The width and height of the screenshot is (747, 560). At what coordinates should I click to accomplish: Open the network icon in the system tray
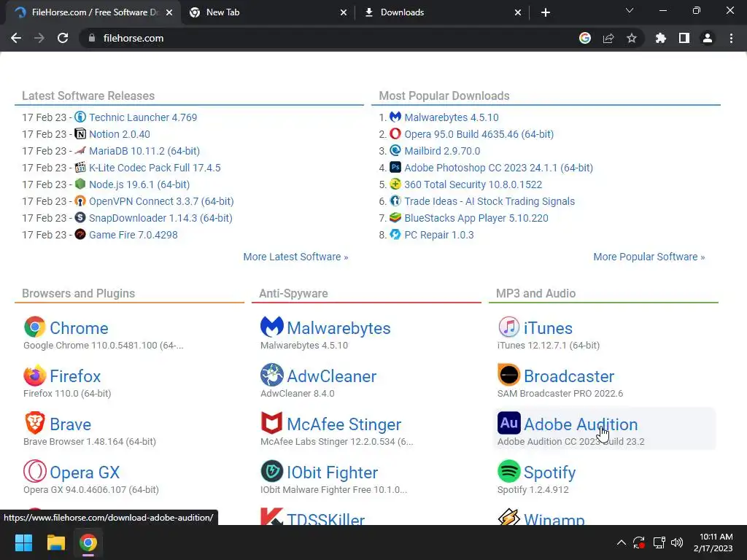point(659,542)
